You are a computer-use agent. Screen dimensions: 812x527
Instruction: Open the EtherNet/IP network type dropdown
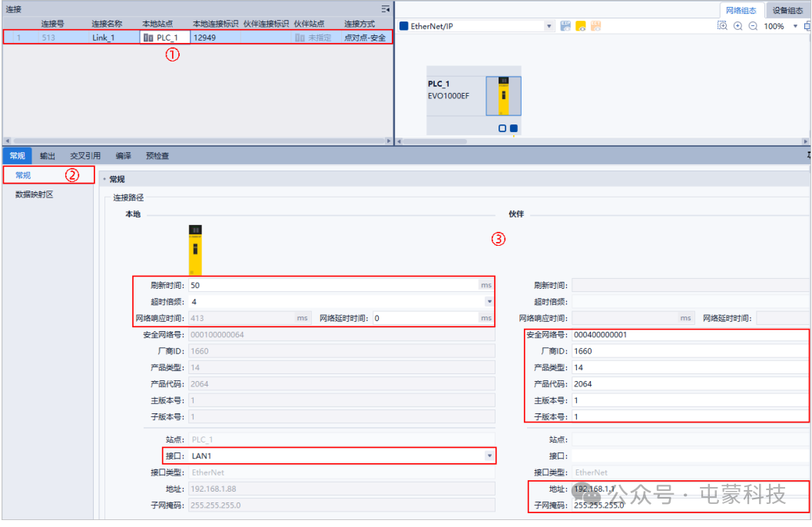click(549, 26)
